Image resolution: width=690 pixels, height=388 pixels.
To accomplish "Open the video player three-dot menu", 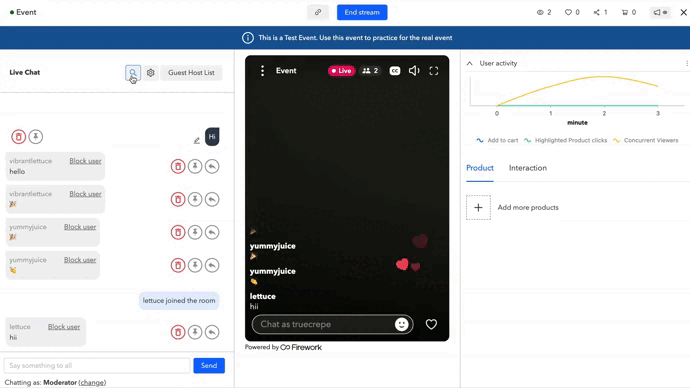I will (x=262, y=71).
